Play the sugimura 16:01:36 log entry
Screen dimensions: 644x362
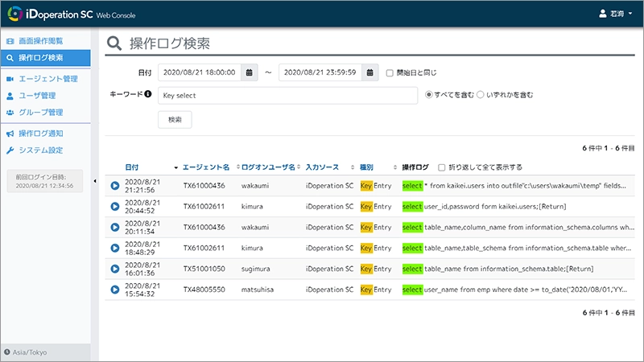coord(115,269)
